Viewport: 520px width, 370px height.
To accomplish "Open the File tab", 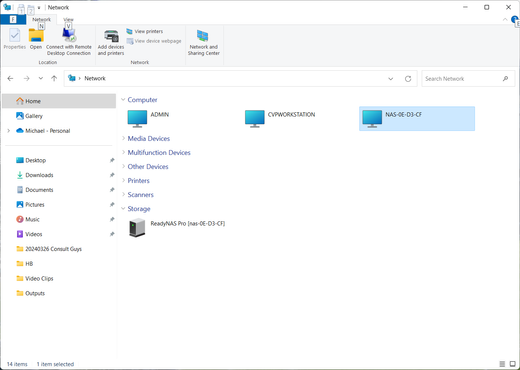I will [x=13, y=19].
